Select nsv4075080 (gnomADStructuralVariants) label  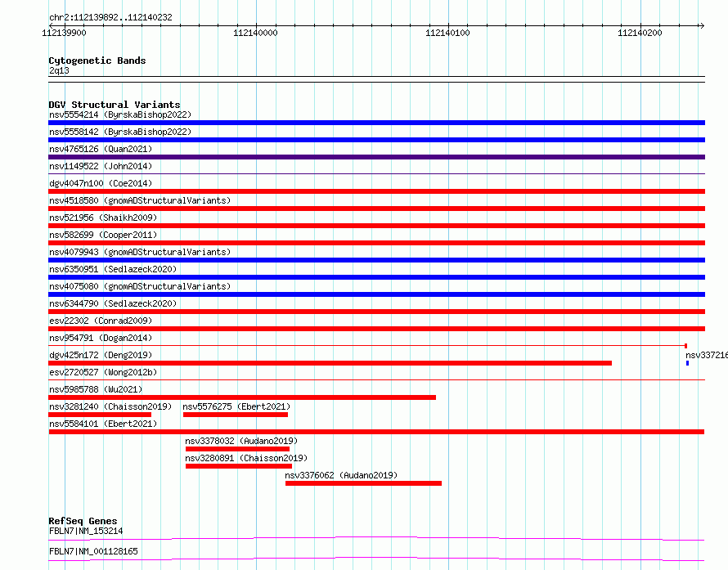pos(140,286)
